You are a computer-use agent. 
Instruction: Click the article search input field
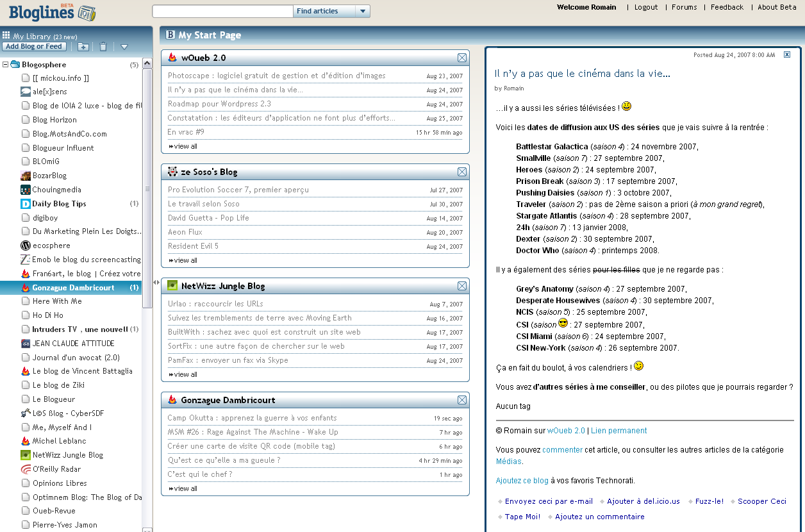coord(222,12)
